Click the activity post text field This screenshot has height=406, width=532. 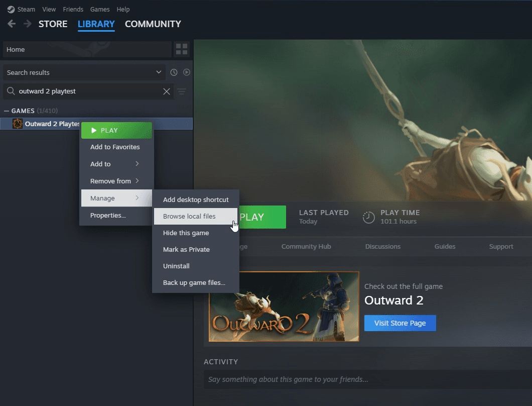click(368, 379)
